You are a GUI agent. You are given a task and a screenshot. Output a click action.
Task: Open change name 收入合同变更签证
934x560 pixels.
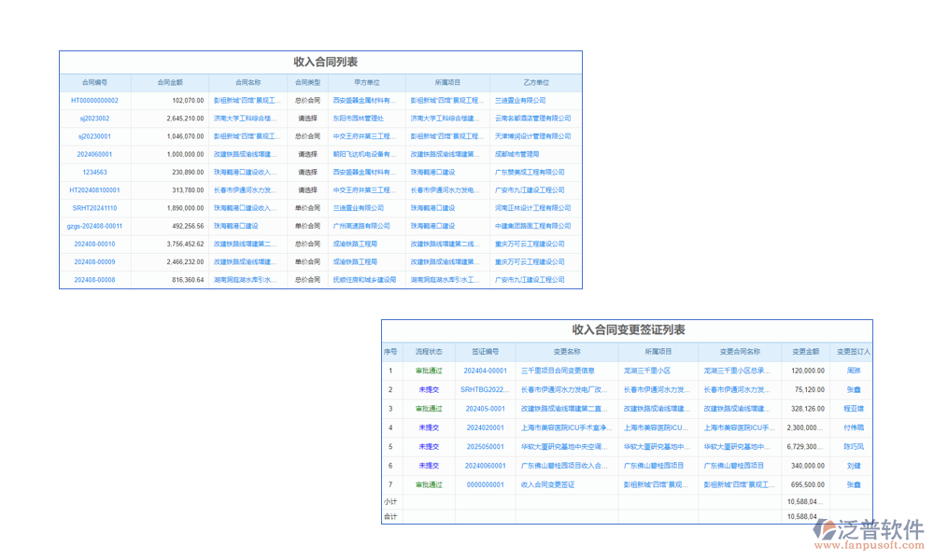pyautogui.click(x=547, y=484)
